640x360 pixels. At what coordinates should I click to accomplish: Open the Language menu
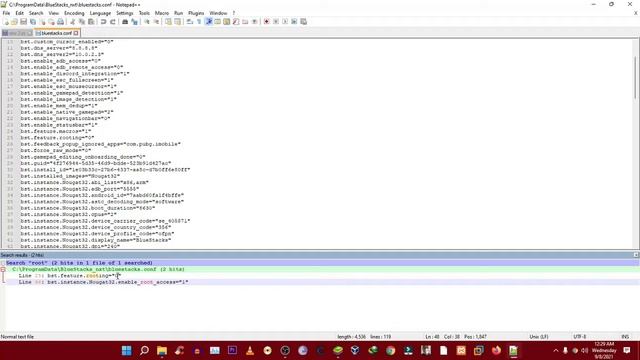(x=100, y=13)
